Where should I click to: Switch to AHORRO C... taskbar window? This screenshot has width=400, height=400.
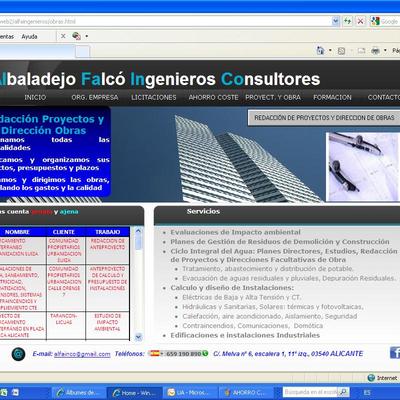pyautogui.click(x=246, y=393)
